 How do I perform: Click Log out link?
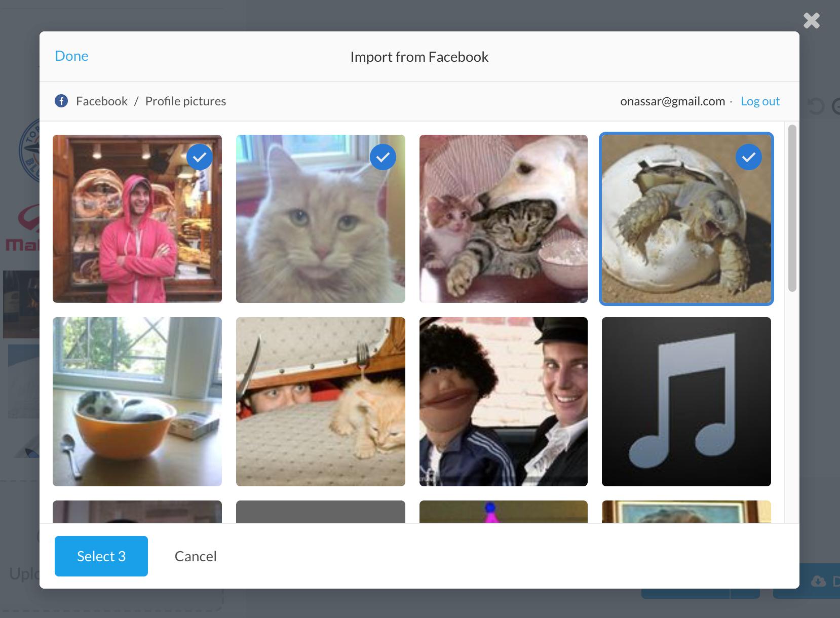[760, 101]
